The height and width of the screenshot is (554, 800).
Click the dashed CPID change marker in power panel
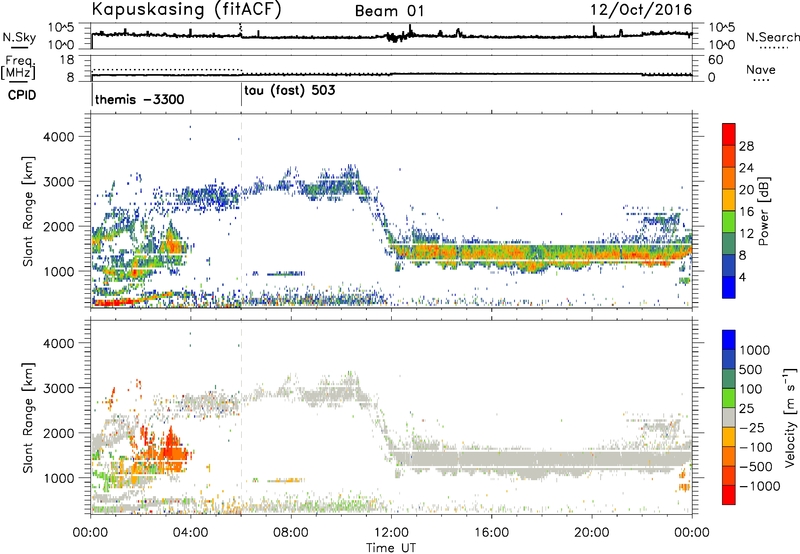pos(241,211)
